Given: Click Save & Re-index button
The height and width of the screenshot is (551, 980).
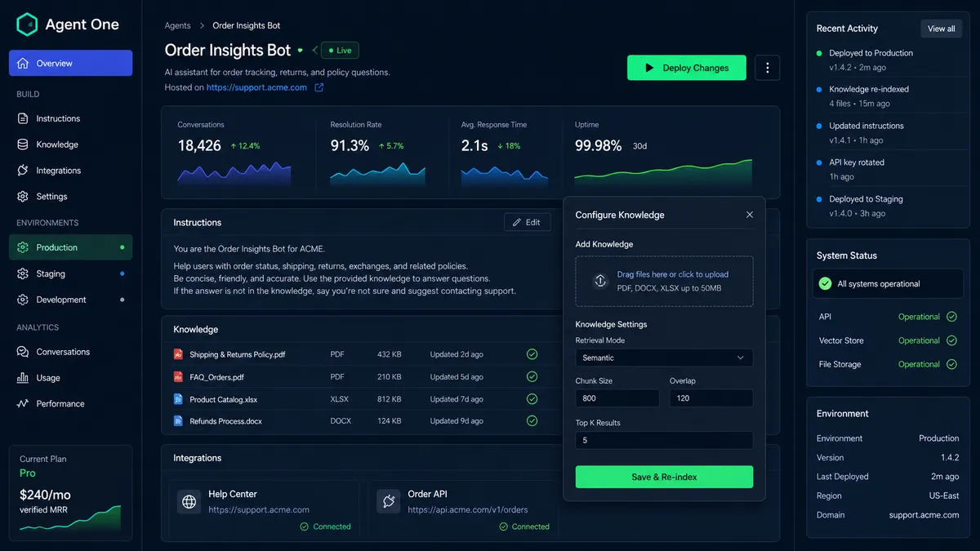Looking at the screenshot, I should click(x=664, y=477).
